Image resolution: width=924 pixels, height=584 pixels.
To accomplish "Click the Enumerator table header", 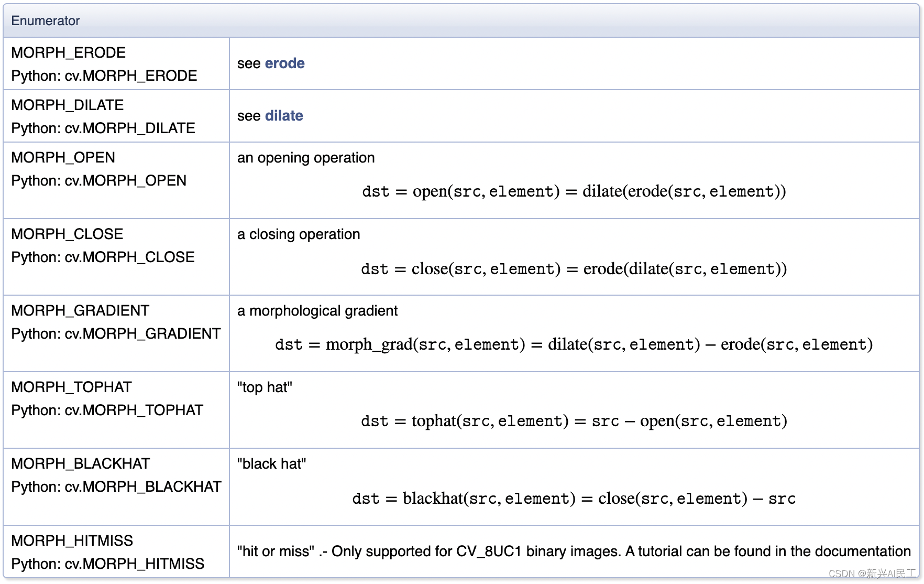I will pos(46,21).
